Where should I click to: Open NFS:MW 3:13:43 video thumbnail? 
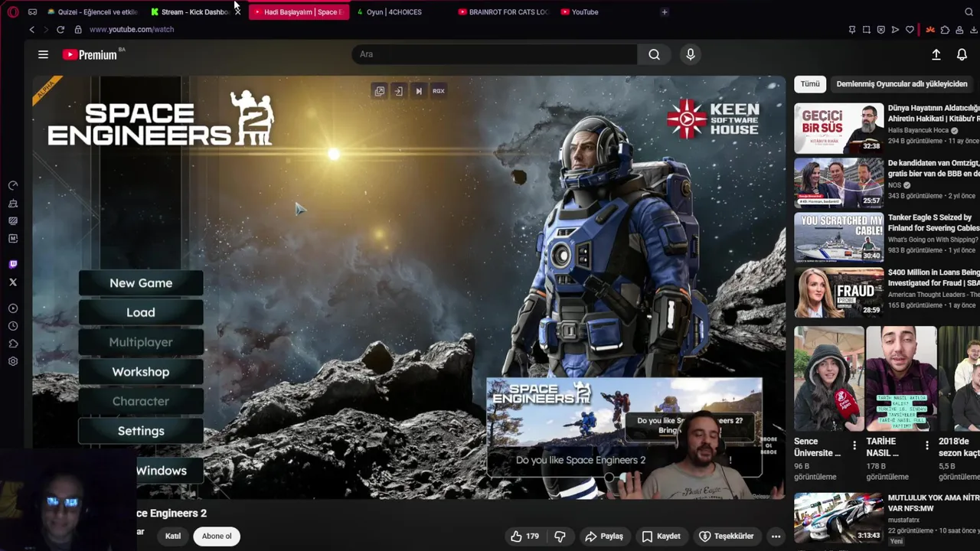838,517
